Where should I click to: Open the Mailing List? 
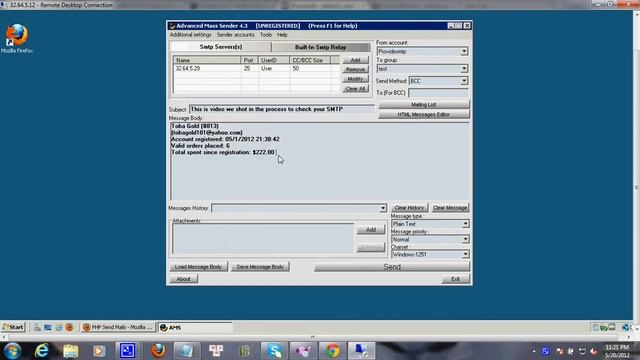[424, 105]
